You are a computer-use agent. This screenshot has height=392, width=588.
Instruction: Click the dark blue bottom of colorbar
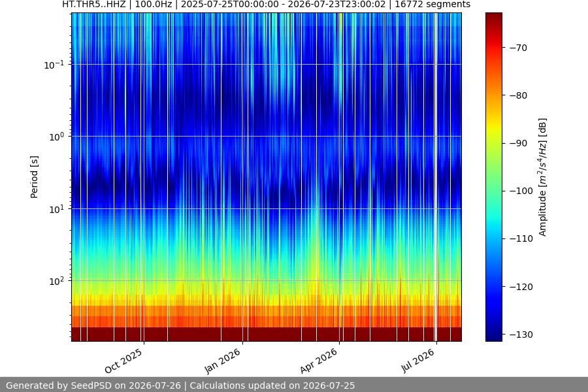[x=493, y=336]
